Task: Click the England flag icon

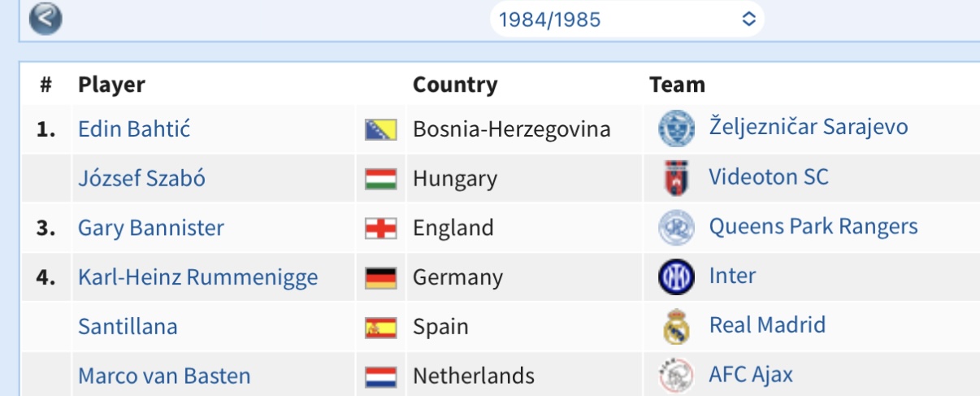Action: (380, 229)
